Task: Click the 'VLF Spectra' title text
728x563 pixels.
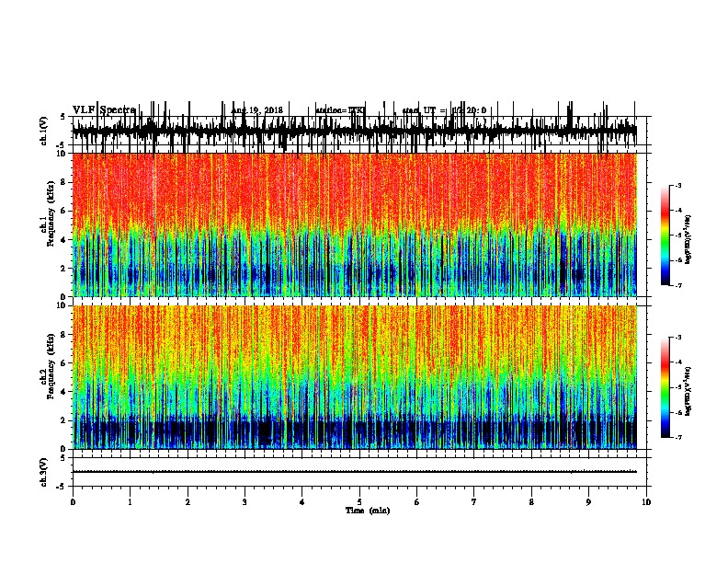Action: point(104,110)
